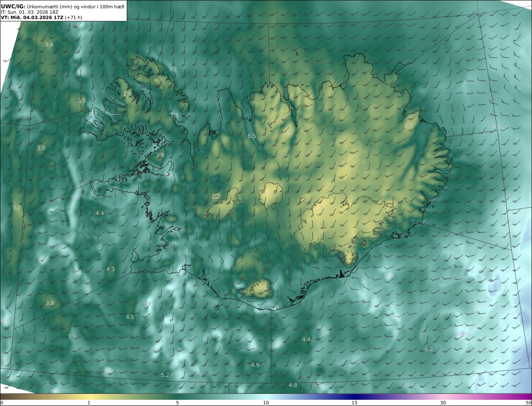
Task: Click the 4.5 precipitation label
Action: 130,317
